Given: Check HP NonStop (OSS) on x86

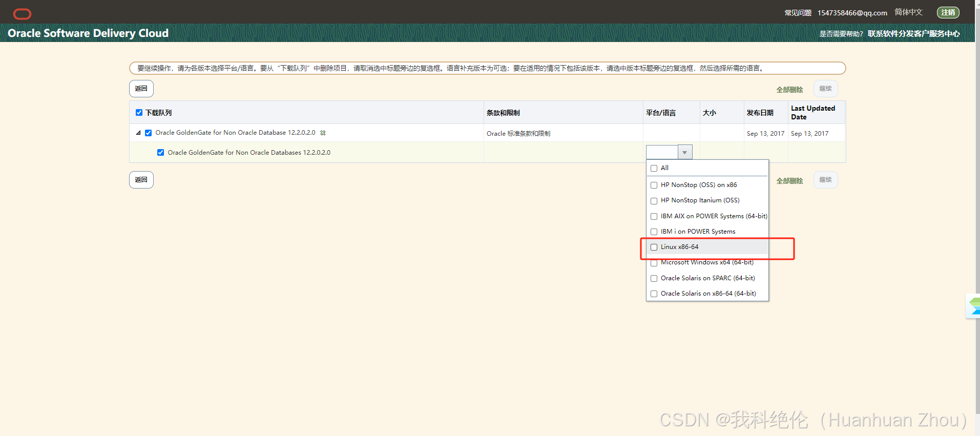Looking at the screenshot, I should pos(654,185).
